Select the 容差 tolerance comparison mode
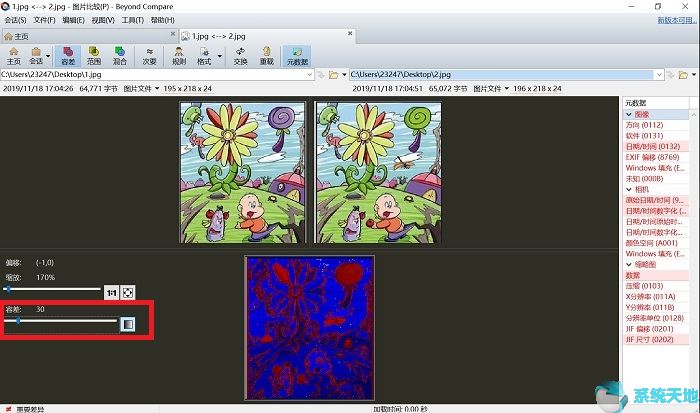700x413 pixels. [x=68, y=56]
